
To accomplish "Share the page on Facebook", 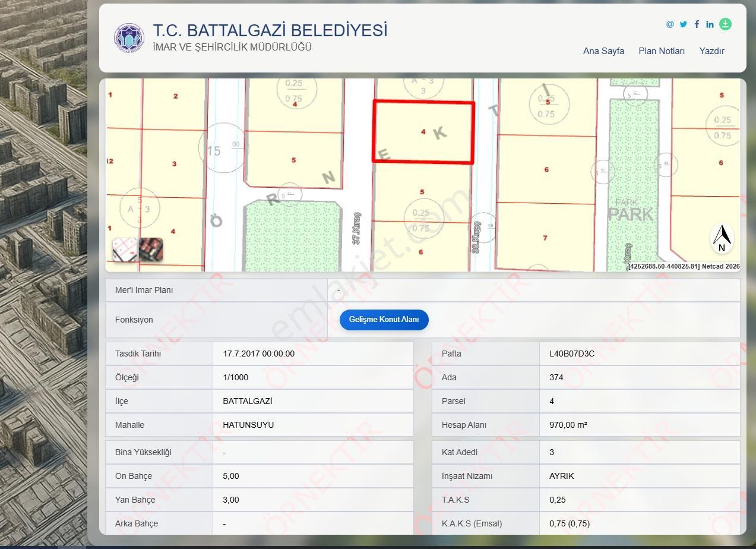I will point(697,24).
